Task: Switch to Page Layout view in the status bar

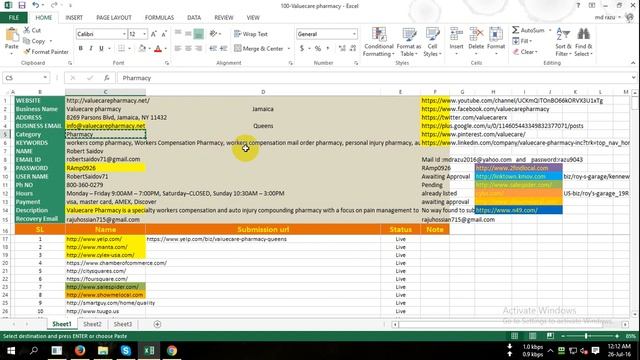Action: (532, 336)
